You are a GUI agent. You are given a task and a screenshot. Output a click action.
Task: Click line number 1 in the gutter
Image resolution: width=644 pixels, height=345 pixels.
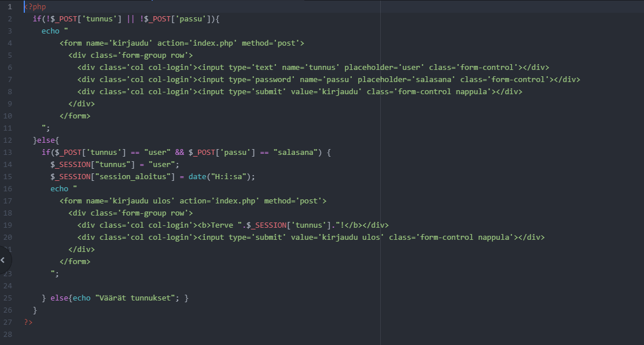pos(10,6)
